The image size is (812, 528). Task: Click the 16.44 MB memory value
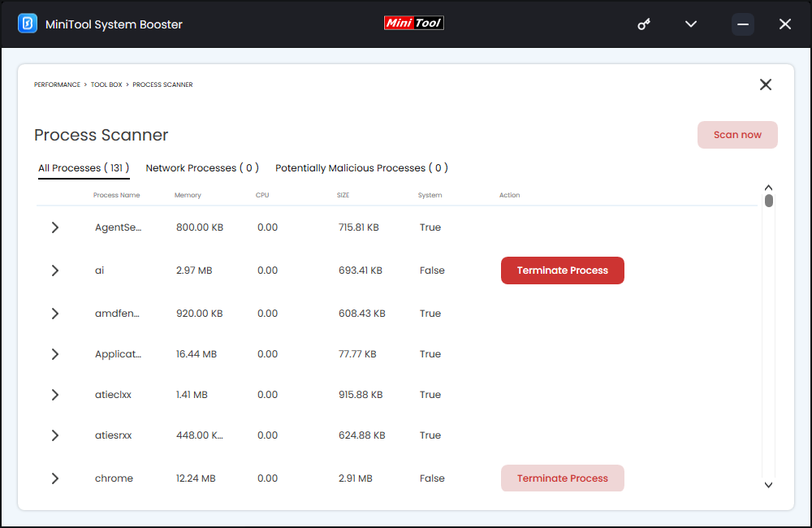point(197,354)
